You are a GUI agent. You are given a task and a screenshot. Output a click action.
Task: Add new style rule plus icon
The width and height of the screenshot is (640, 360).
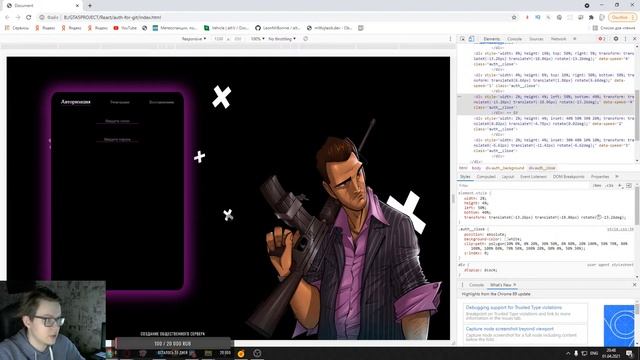point(620,186)
